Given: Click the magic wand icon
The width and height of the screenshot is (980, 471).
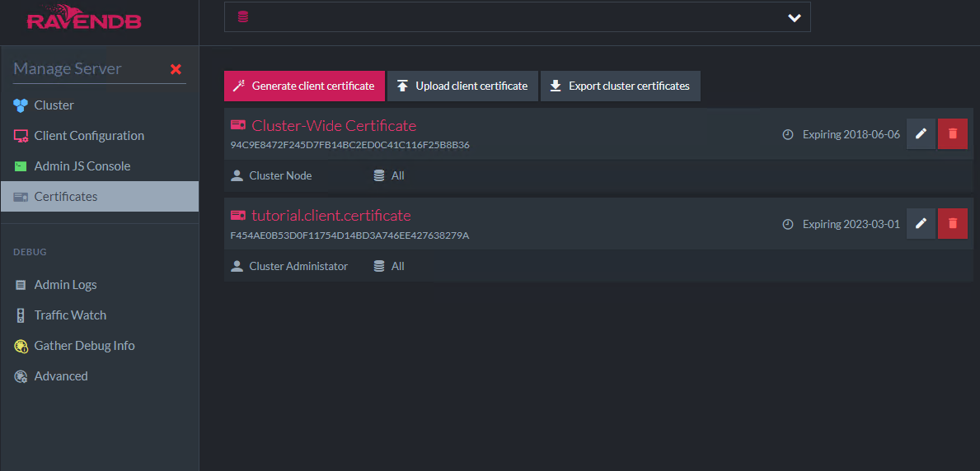Looking at the screenshot, I should click(238, 86).
